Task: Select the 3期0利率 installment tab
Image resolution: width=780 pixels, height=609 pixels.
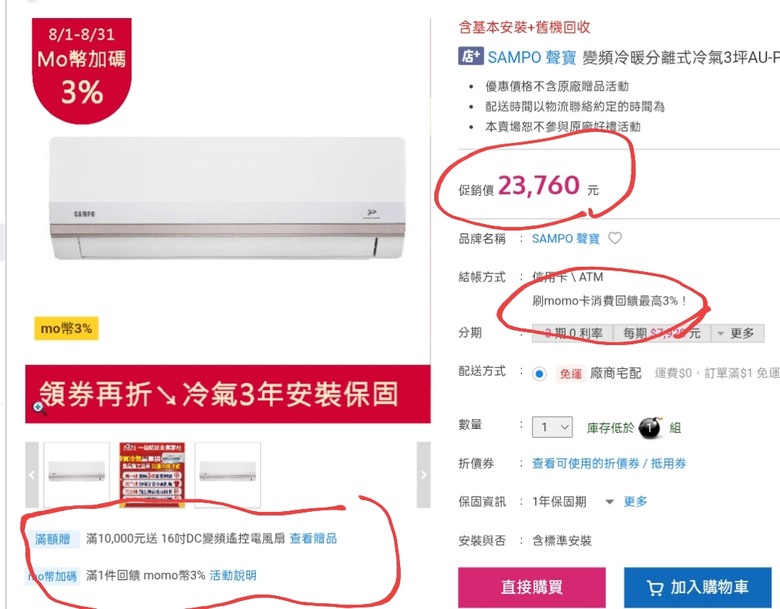Action: coord(573,333)
